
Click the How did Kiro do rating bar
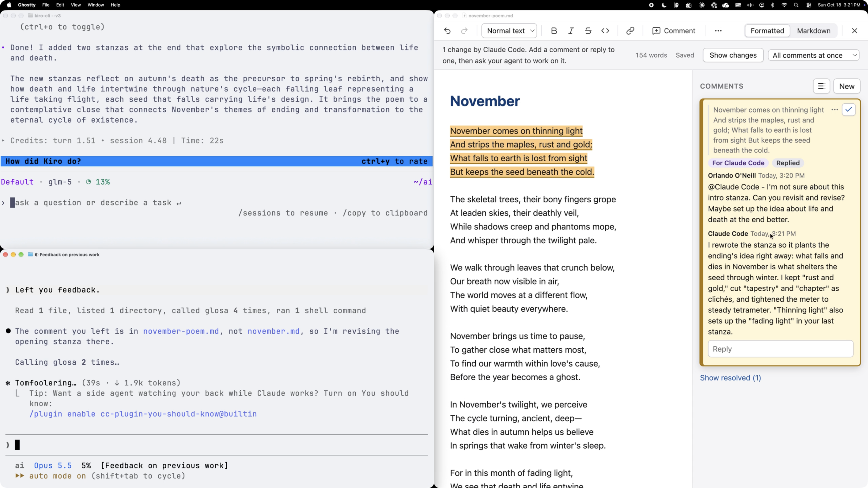tap(216, 161)
